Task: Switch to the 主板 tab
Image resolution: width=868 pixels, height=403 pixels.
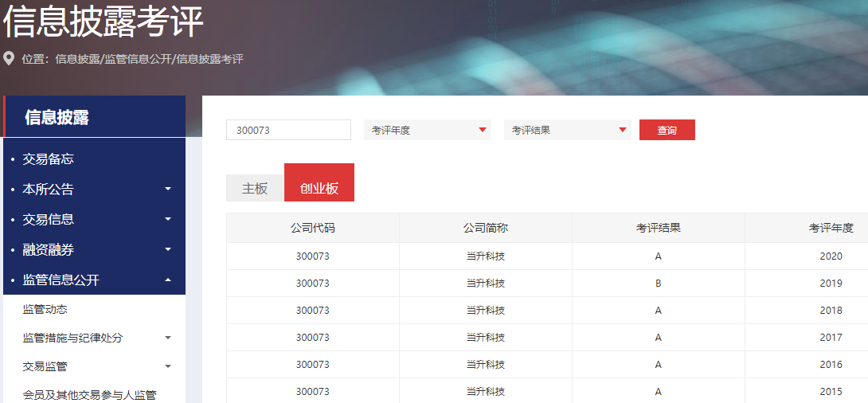Action: pos(255,188)
